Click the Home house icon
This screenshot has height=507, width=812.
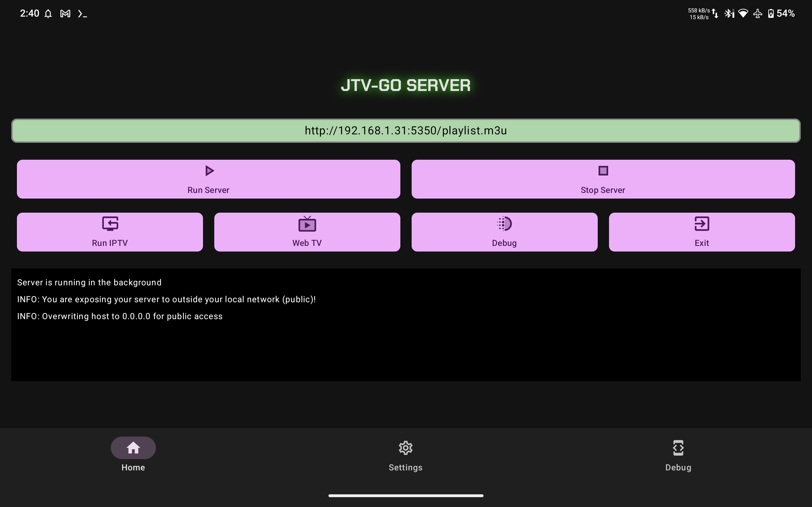[x=133, y=447]
